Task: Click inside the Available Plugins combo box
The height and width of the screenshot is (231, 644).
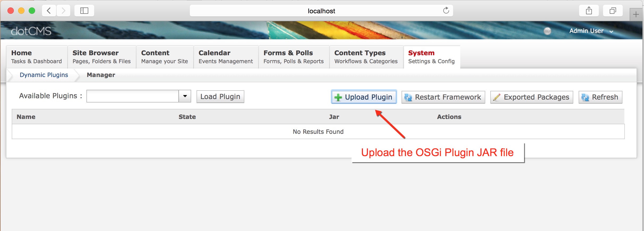Action: [132, 96]
